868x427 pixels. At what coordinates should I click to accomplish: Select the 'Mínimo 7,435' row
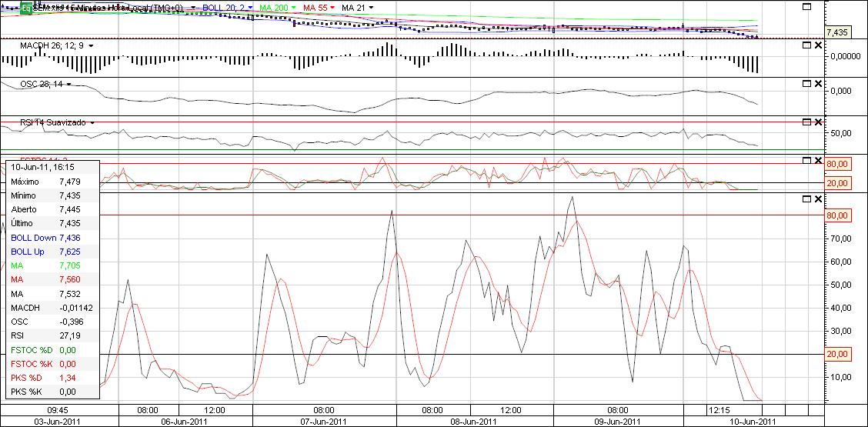coord(52,195)
